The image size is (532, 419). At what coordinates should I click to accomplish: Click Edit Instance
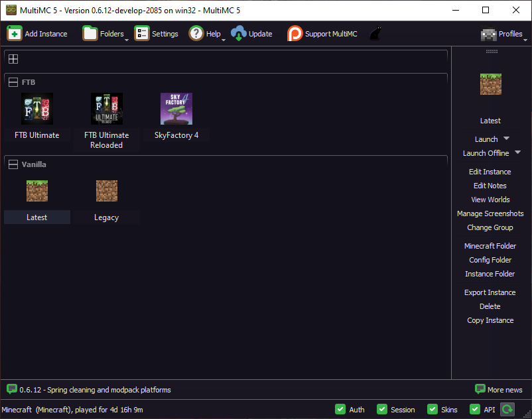click(490, 172)
